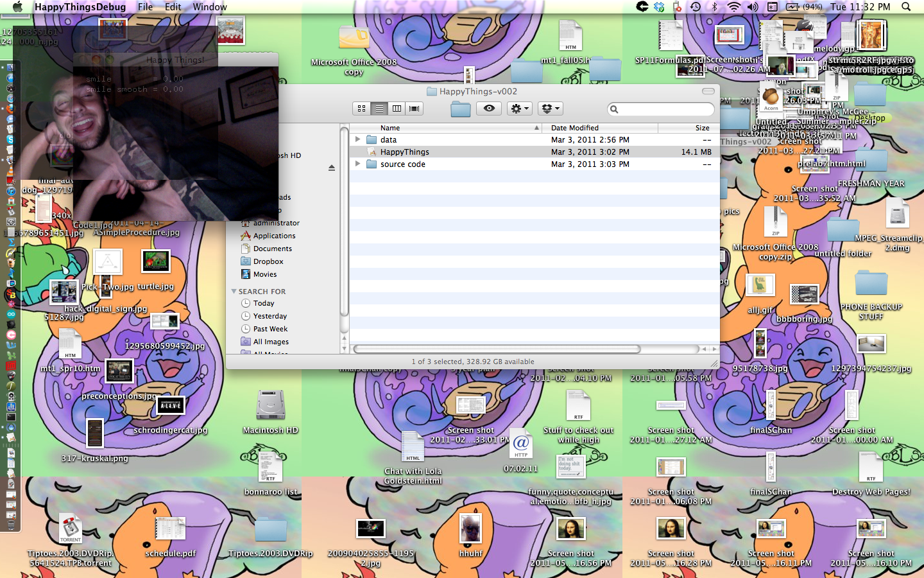Open the Action gear dropdown in Finder toolbar
This screenshot has width=924, height=578.
tap(519, 109)
